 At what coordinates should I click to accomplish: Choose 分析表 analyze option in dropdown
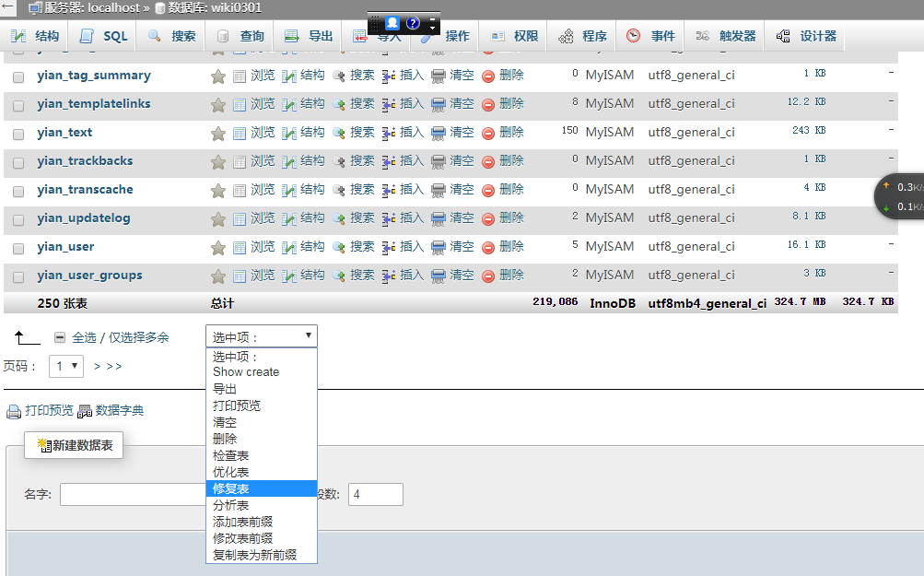[262, 505]
